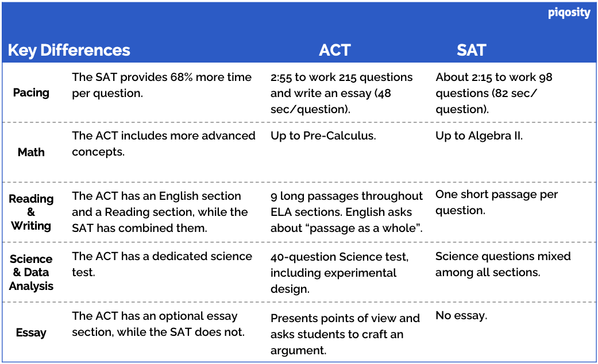This screenshot has width=598, height=364.
Task: Select the Reading & Writing row label
Action: click(x=31, y=212)
